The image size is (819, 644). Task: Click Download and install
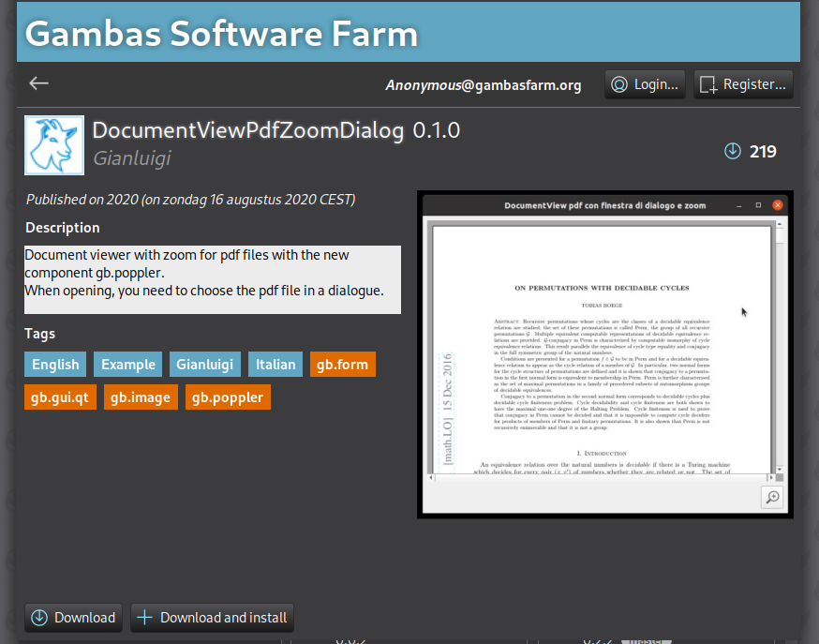[212, 618]
